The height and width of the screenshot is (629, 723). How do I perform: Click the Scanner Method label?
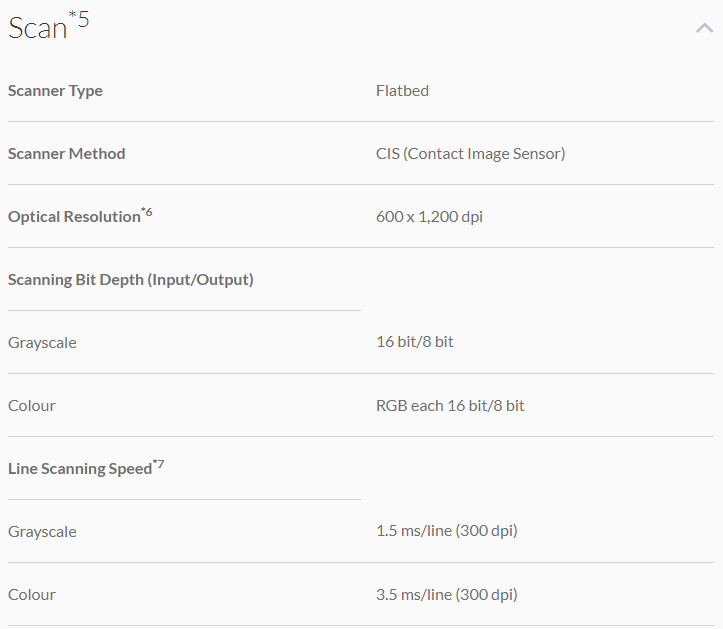click(x=67, y=154)
